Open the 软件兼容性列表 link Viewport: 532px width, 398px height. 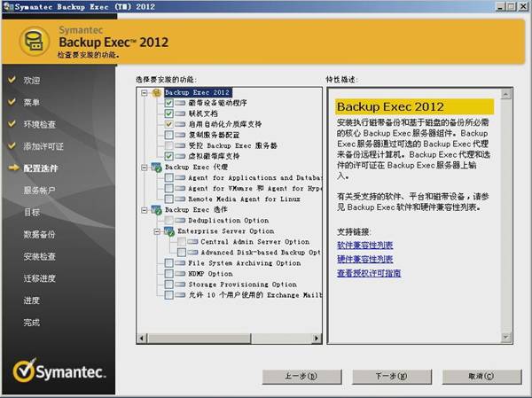364,245
